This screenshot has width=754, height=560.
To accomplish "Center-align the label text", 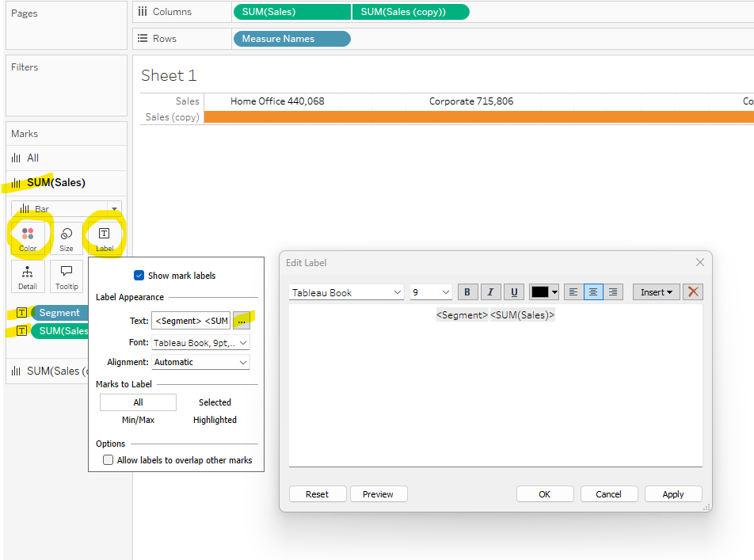I will click(592, 292).
